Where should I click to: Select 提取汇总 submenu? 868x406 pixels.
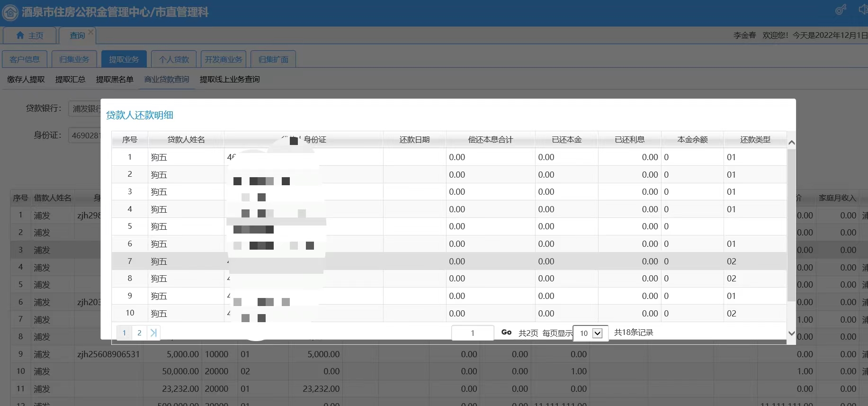70,79
